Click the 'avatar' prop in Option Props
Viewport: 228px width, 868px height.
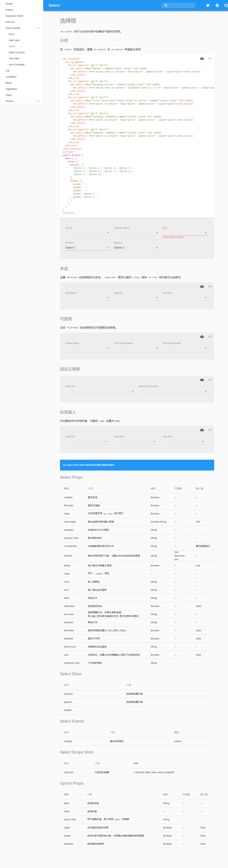(x=67, y=836)
